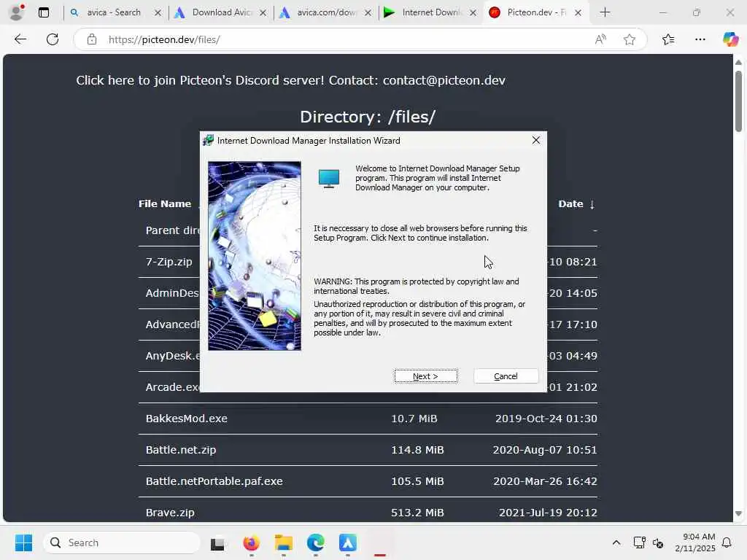The height and width of the screenshot is (560, 747).
Task: Click the 2020-Mar-26 16:42 date
Action: tap(545, 481)
